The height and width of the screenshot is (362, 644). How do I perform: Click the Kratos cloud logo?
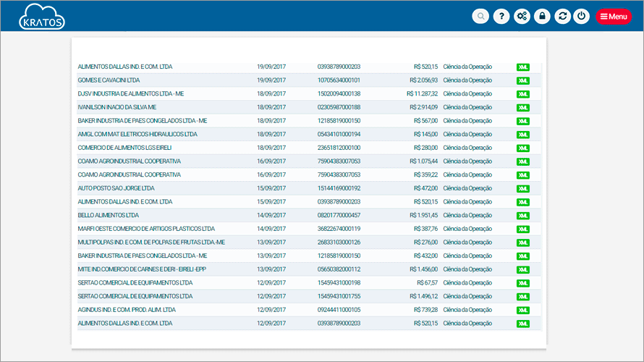tap(42, 17)
